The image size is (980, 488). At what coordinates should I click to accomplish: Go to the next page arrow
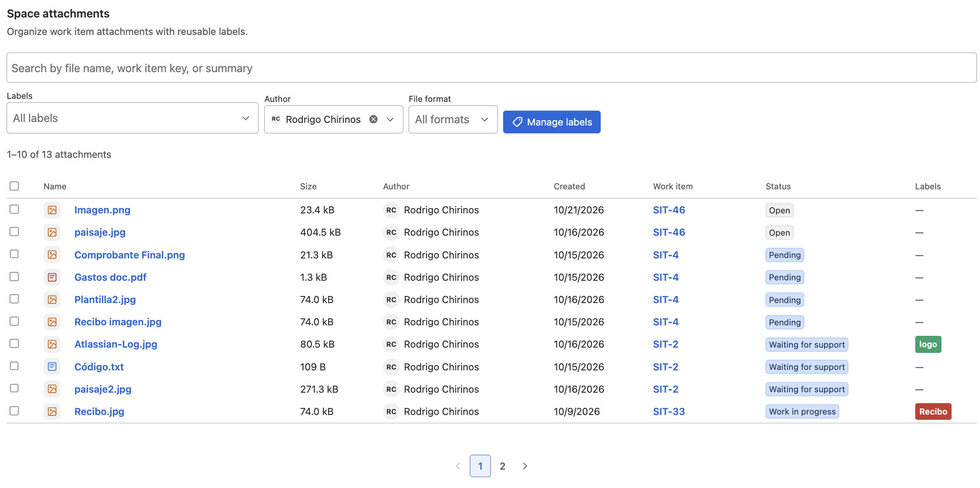(x=525, y=466)
